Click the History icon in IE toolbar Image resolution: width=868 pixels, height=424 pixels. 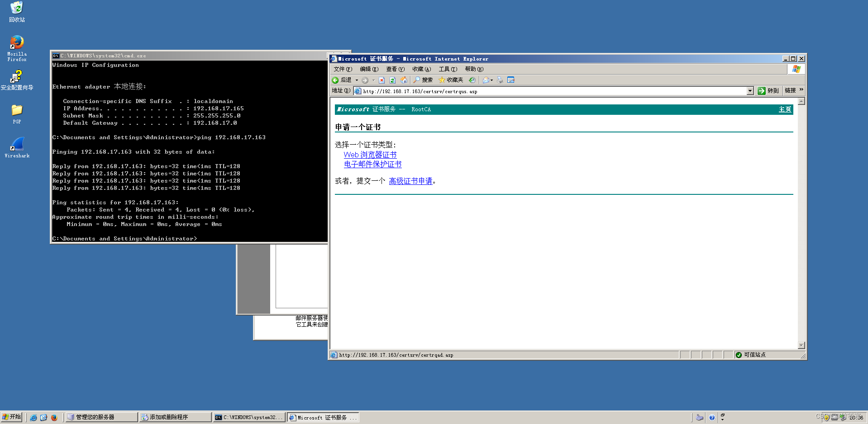(472, 80)
